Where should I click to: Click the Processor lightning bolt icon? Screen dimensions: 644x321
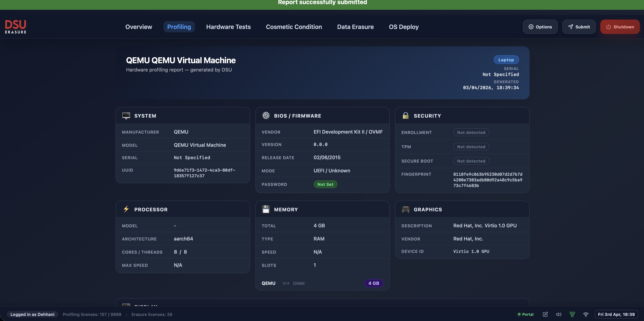pyautogui.click(x=126, y=209)
